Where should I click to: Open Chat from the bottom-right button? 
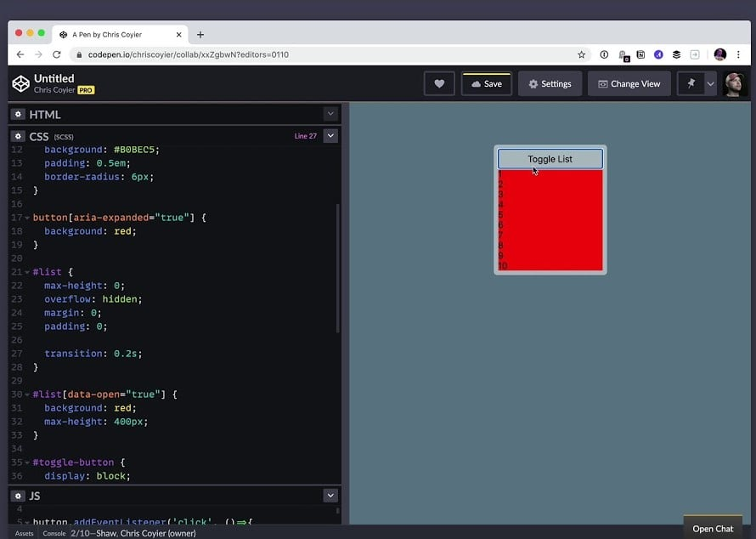[712, 527]
